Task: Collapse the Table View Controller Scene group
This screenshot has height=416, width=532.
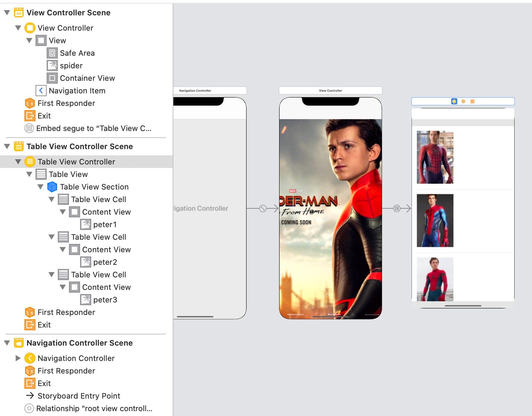Action: click(7, 147)
